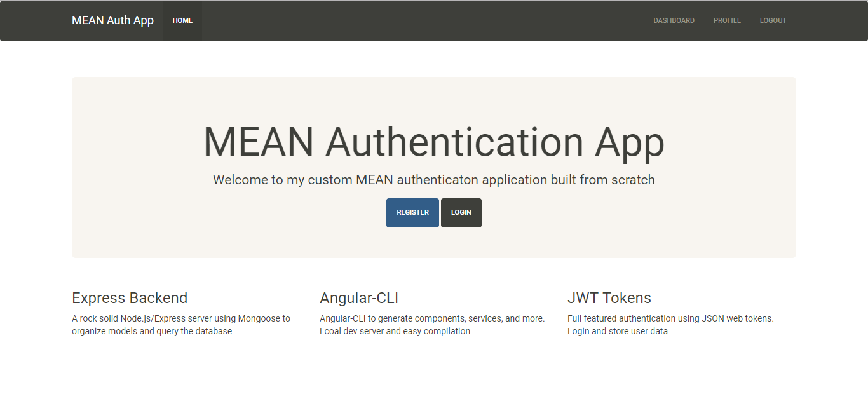Viewport: 868px width, 420px height.
Task: Click the JWT Tokens heading
Action: (609, 298)
